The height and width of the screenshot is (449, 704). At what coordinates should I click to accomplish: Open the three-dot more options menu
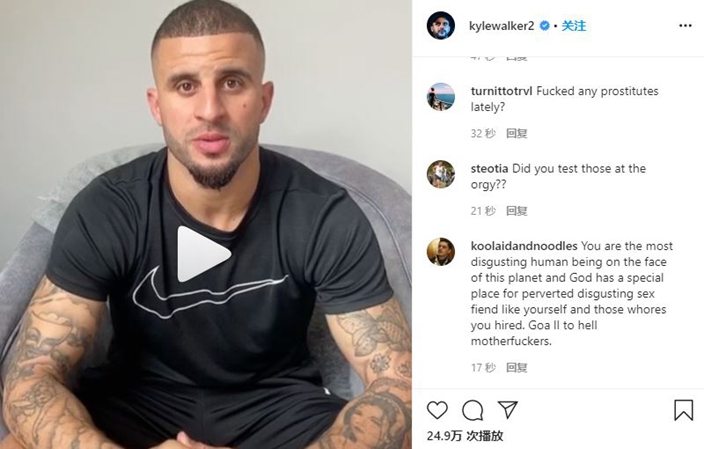click(685, 26)
